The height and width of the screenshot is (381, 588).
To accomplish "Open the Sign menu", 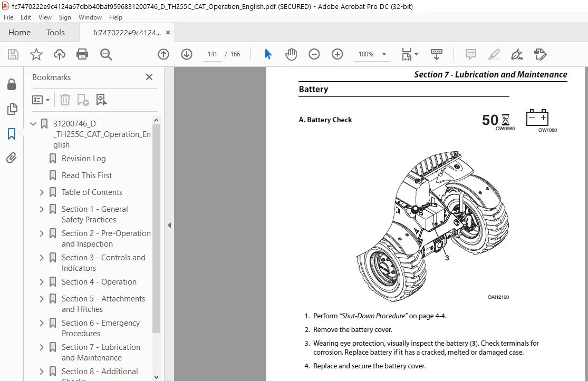I will pyautogui.click(x=65, y=17).
